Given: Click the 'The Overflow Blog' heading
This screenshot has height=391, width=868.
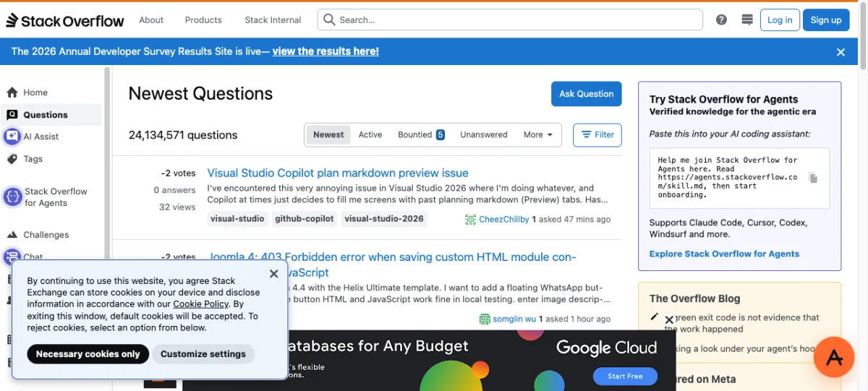Looking at the screenshot, I should (694, 298).
